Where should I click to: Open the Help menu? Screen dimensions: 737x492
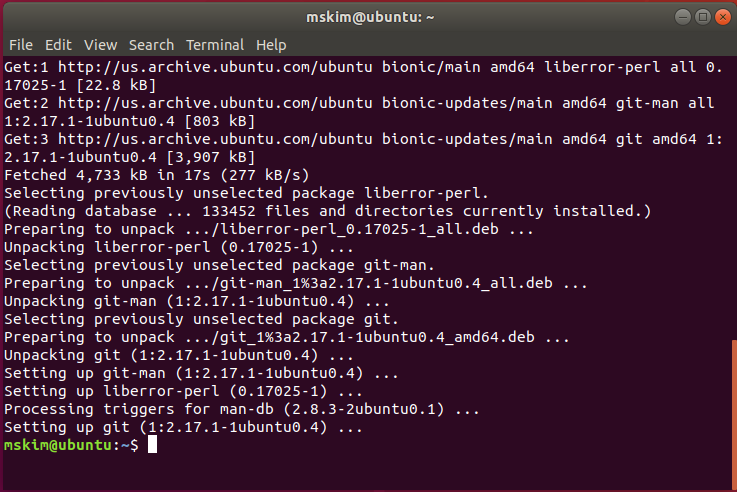271,45
